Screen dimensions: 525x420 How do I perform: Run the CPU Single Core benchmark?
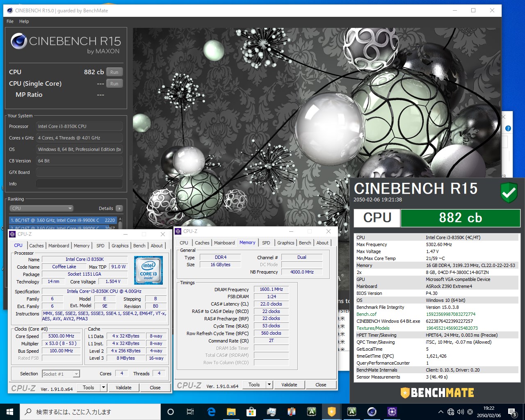click(114, 84)
